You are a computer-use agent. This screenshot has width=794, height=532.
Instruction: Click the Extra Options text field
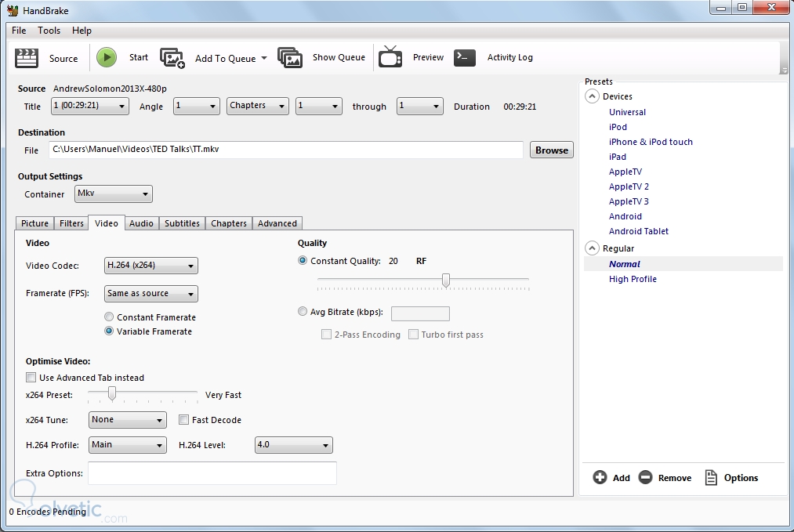[x=212, y=473]
